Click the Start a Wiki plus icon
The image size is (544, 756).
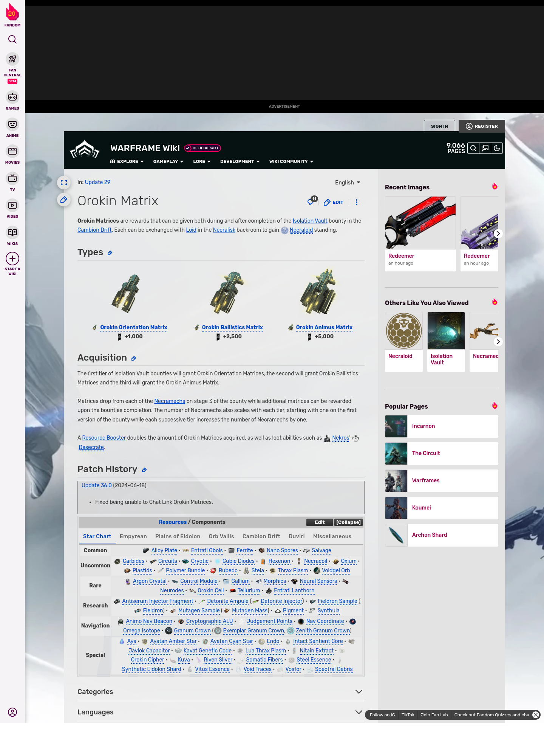tap(12, 259)
